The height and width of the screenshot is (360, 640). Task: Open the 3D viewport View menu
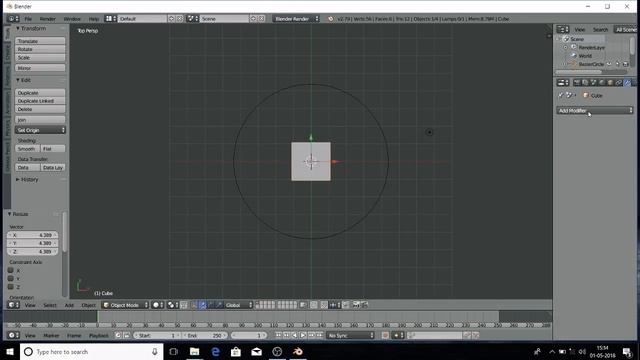click(30, 305)
